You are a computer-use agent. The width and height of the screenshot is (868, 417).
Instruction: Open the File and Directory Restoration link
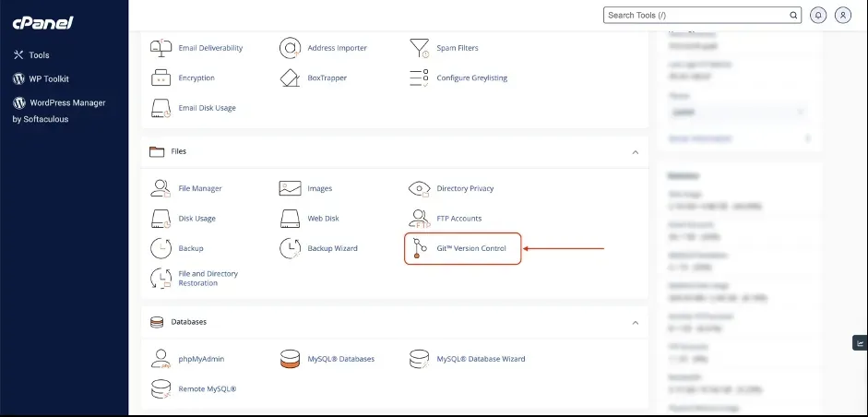point(208,278)
